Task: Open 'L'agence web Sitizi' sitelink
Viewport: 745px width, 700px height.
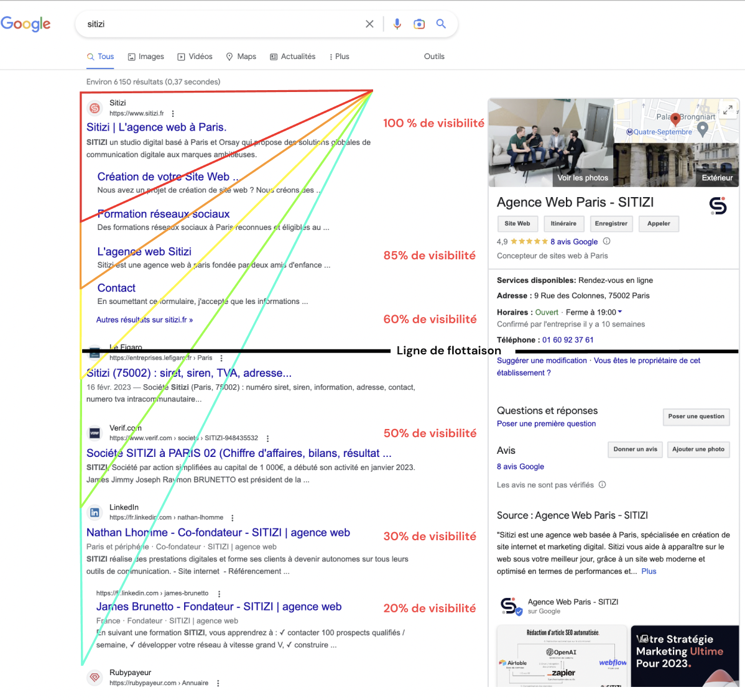Action: pos(144,252)
